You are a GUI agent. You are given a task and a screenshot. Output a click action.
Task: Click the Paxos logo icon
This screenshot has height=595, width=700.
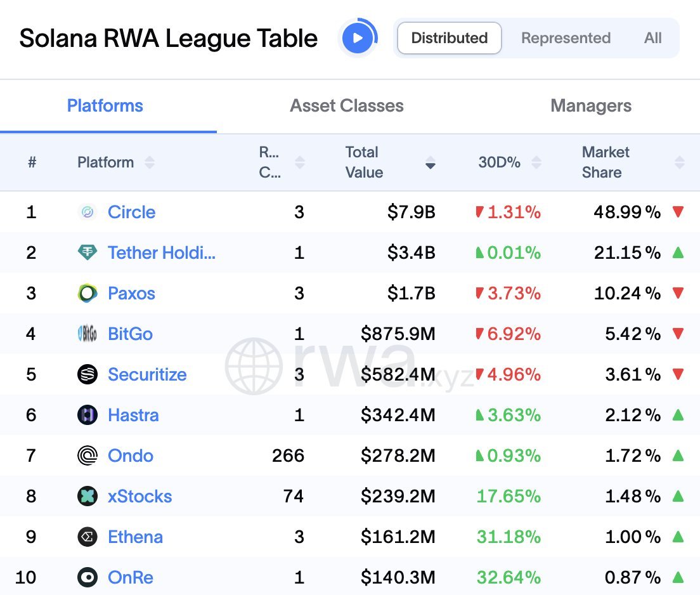tap(87, 293)
